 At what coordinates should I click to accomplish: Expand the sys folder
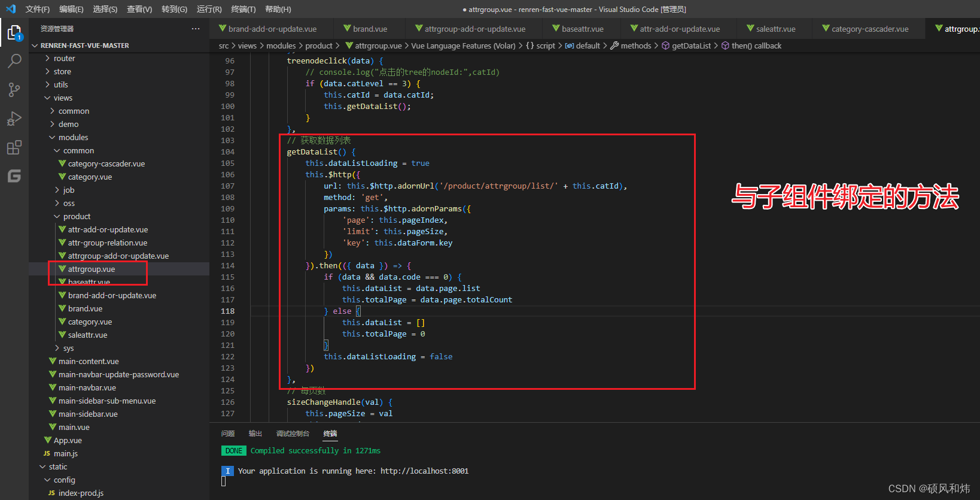[57, 348]
